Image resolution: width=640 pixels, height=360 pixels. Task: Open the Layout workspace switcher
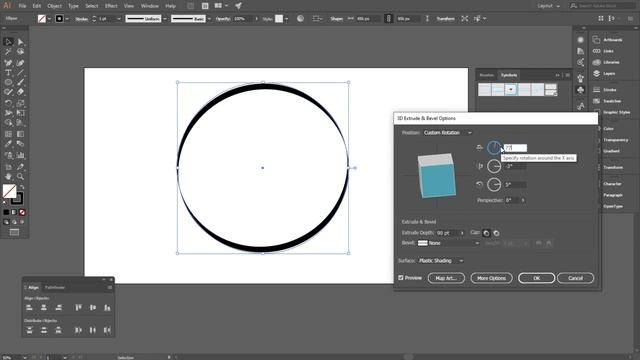(549, 6)
